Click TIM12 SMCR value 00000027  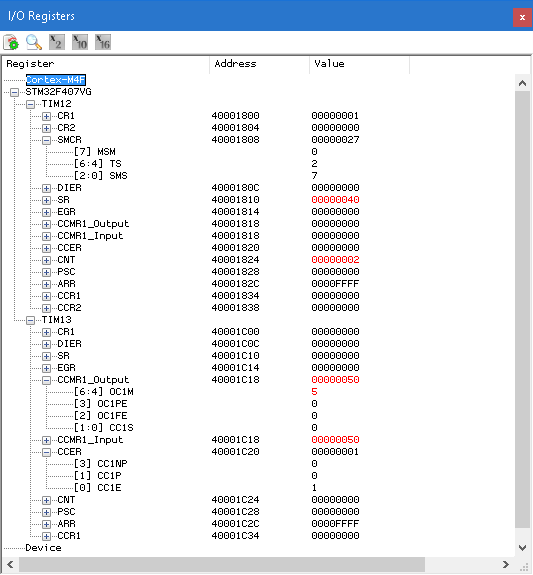click(x=335, y=140)
